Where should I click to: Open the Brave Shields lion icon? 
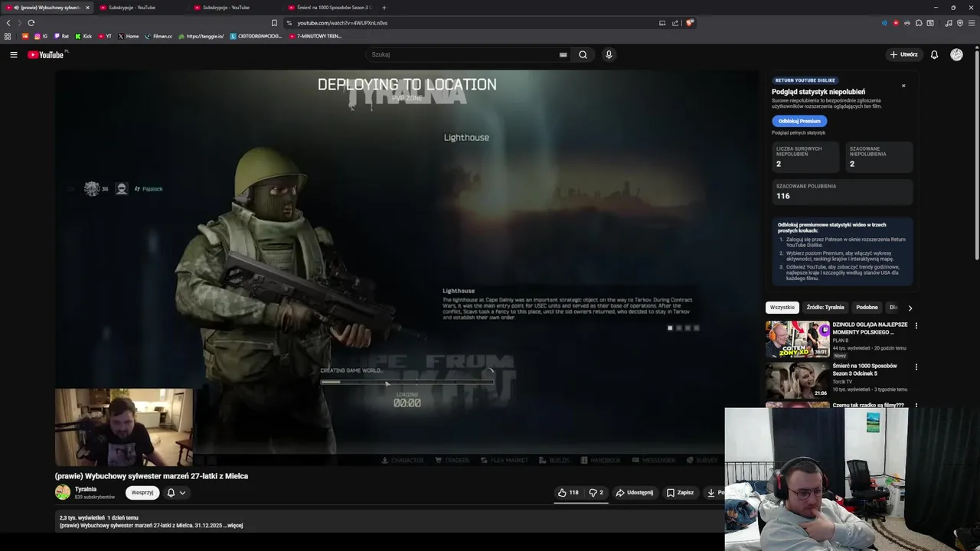pyautogui.click(x=690, y=23)
